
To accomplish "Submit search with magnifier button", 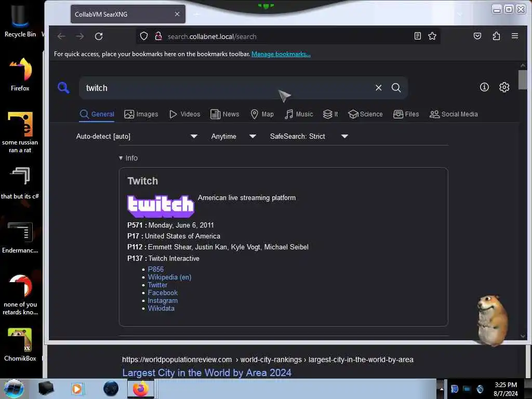I will click(x=396, y=88).
